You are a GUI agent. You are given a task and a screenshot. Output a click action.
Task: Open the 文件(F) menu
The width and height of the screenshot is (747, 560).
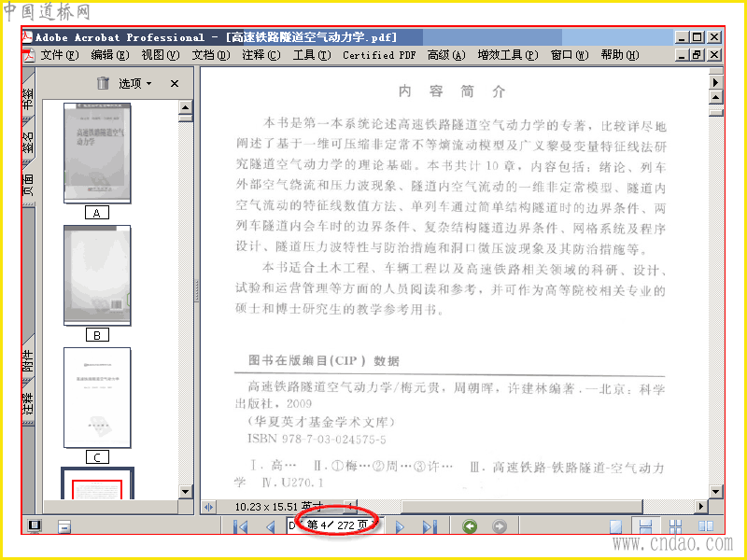point(59,55)
